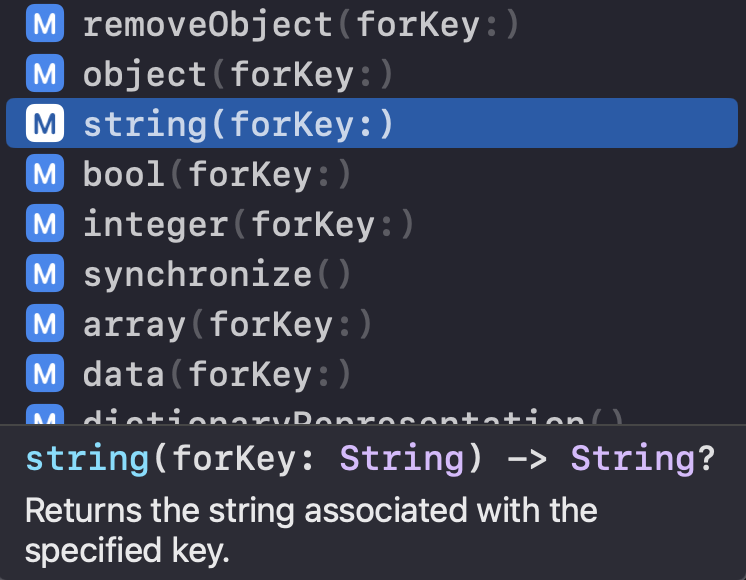
Task: Click the String parameter type in the signature
Action: click(x=402, y=459)
